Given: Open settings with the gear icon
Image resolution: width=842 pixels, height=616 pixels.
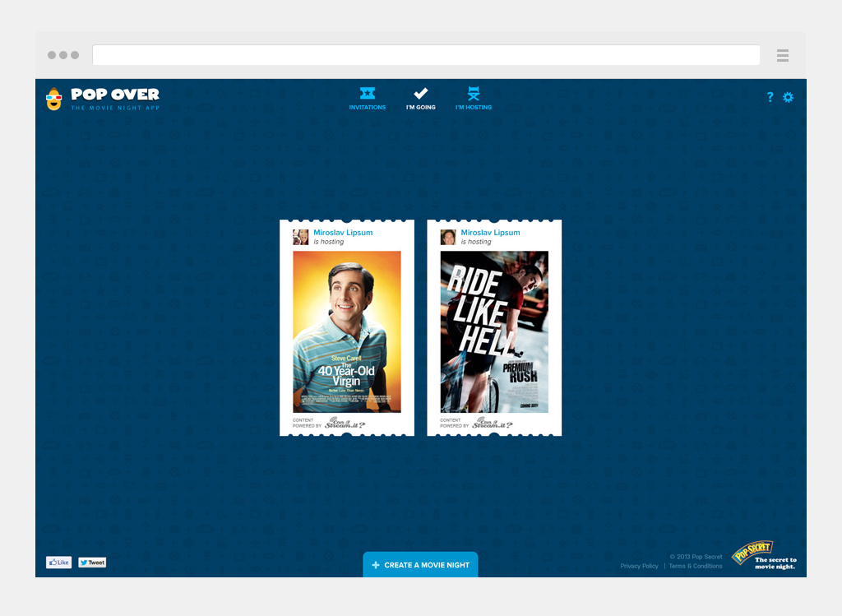Looking at the screenshot, I should coord(788,97).
